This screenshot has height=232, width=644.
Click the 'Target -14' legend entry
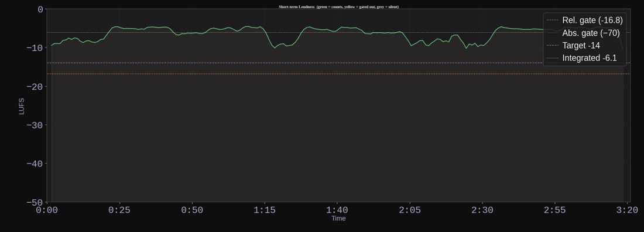(574, 46)
